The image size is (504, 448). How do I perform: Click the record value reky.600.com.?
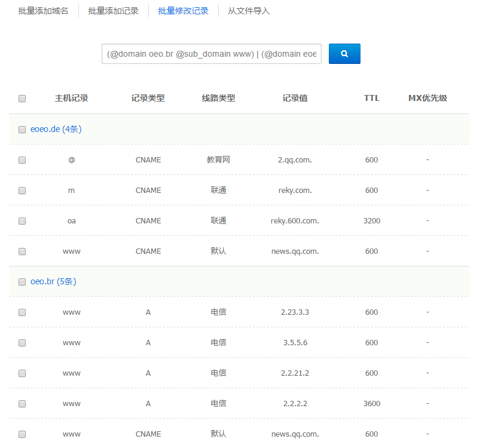[x=295, y=221]
